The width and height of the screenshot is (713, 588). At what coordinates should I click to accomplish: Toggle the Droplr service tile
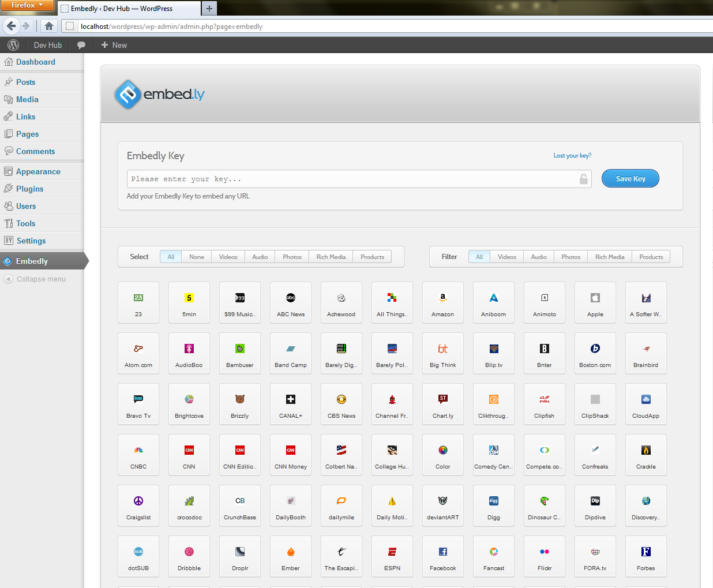click(240, 556)
